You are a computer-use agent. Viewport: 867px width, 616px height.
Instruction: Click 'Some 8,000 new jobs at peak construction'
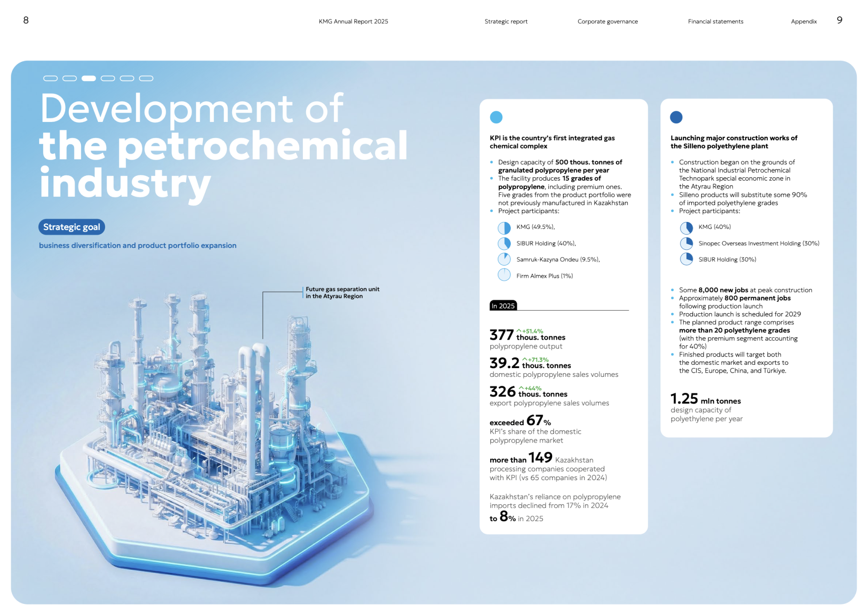coord(746,290)
